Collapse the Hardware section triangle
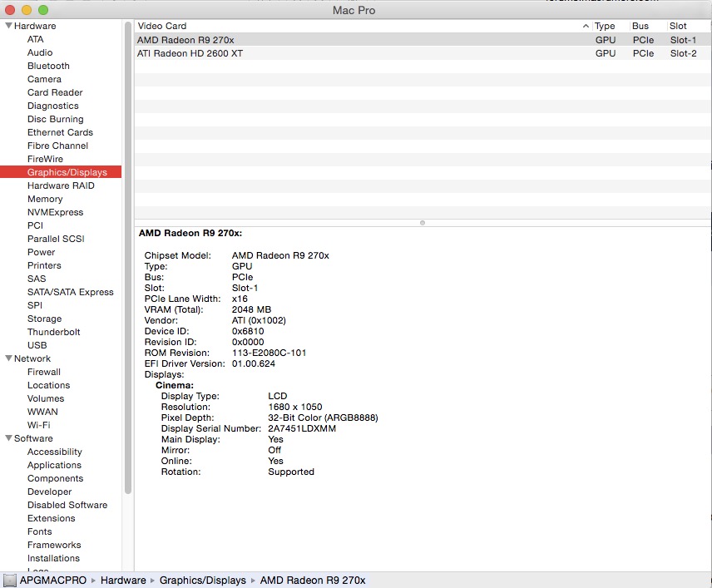 pos(8,26)
